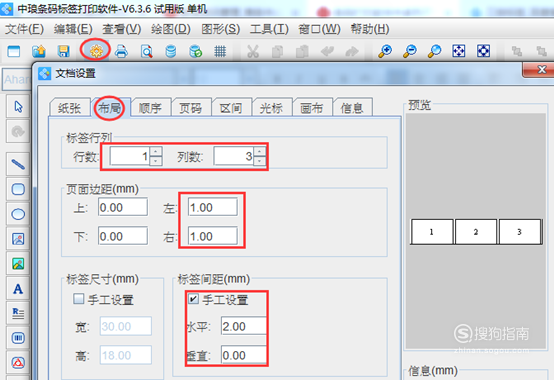
Task: Click the 垂直 spacing input field
Action: 244,355
